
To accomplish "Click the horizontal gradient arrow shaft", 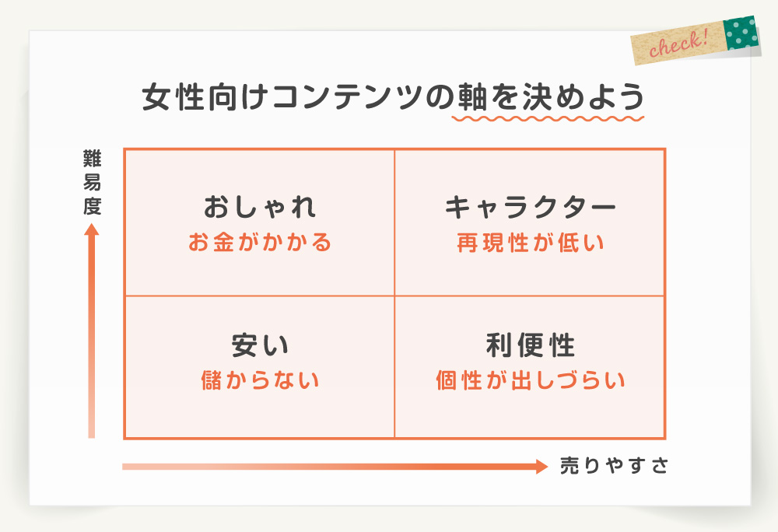I will [329, 467].
